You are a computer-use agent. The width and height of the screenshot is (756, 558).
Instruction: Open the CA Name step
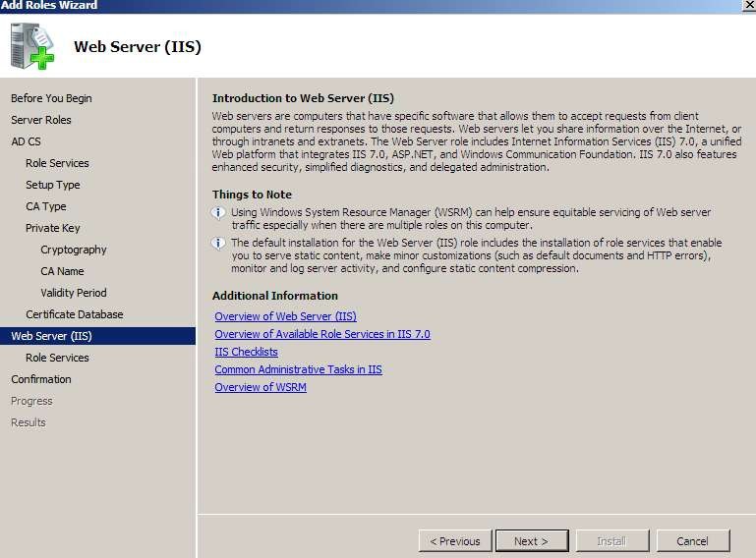[62, 271]
